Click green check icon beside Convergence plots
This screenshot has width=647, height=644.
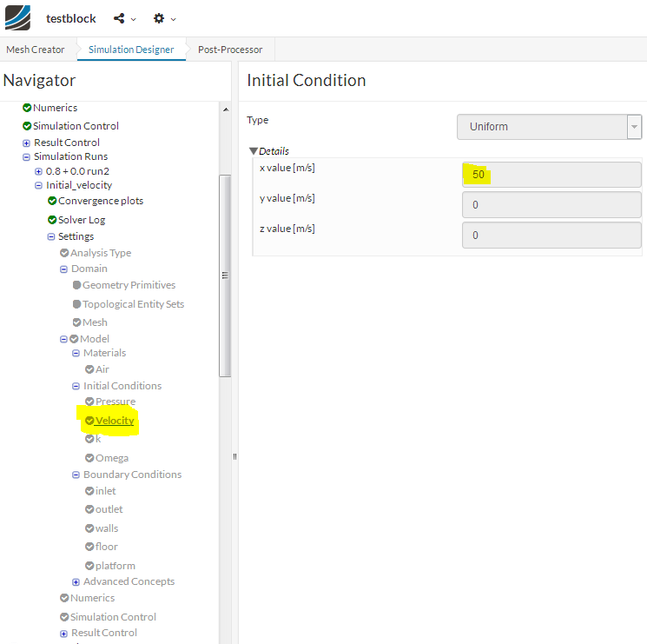click(x=52, y=201)
